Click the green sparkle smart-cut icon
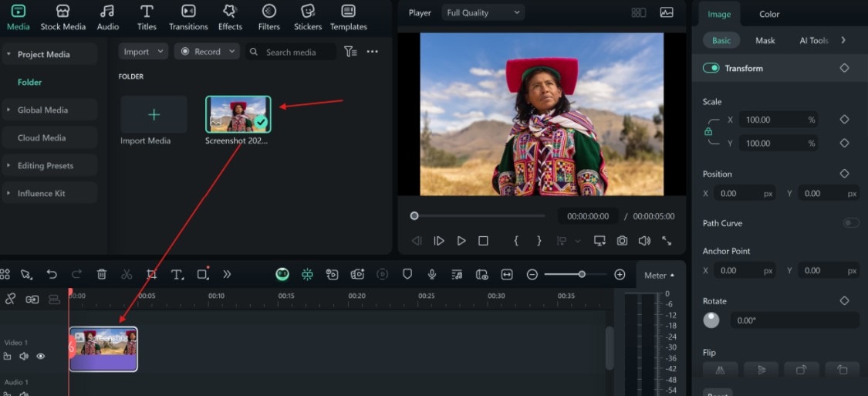 (x=307, y=274)
